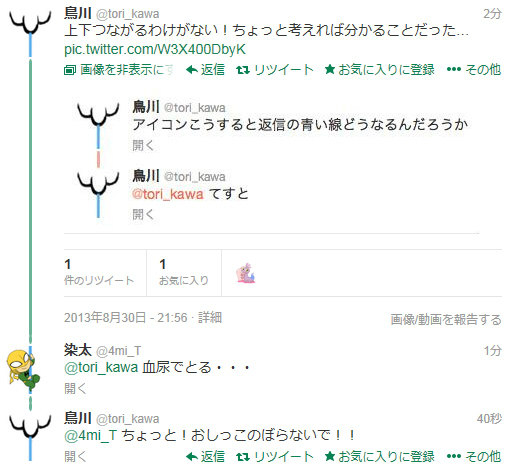The width and height of the screenshot is (511, 467).
Task: Click the 染太 yellow character avatar
Action: [x=23, y=370]
